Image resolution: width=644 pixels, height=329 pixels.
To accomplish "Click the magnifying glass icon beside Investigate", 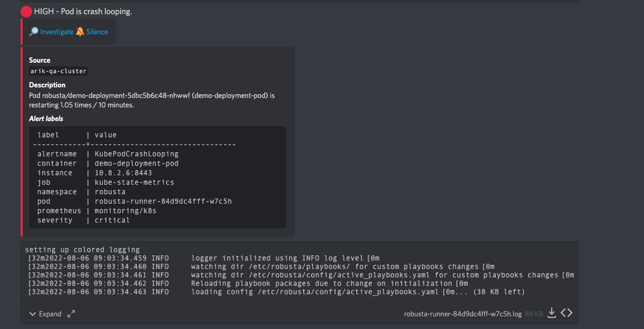I will (34, 32).
